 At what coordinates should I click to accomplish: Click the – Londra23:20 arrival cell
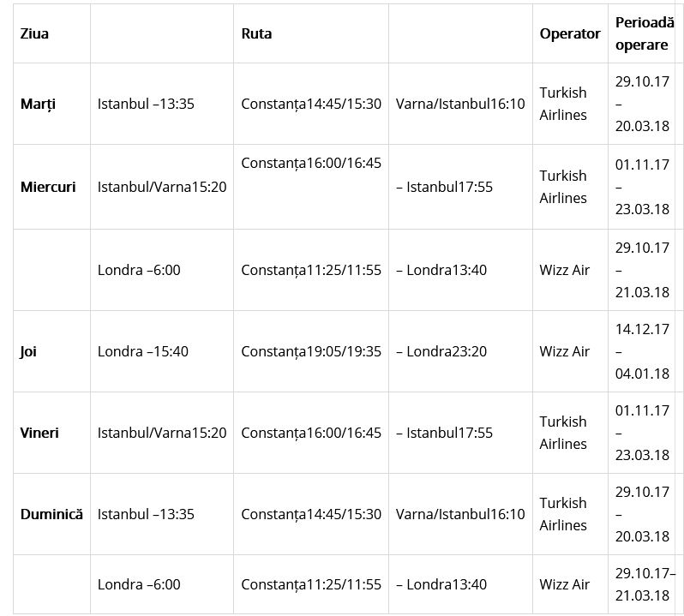[x=441, y=351]
